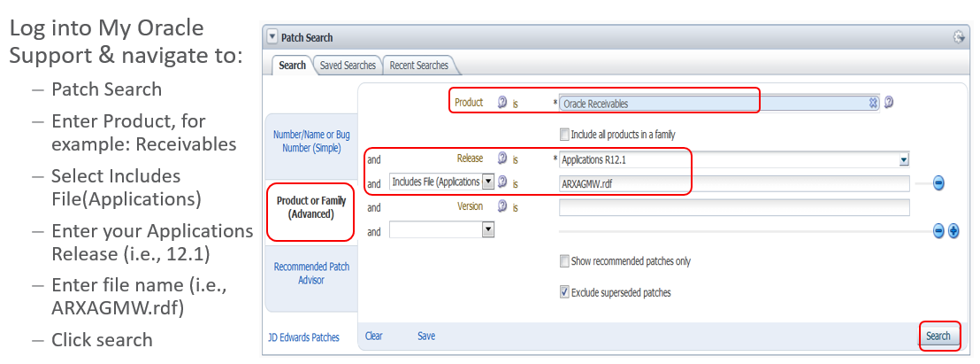Clear the Oracle Receivables product field
This screenshot has width=980, height=364.
point(873,103)
